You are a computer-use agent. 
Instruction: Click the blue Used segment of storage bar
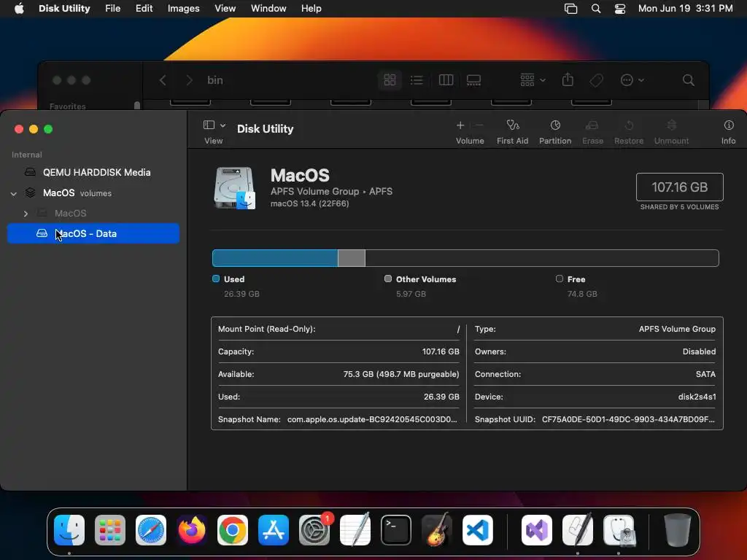pyautogui.click(x=275, y=258)
